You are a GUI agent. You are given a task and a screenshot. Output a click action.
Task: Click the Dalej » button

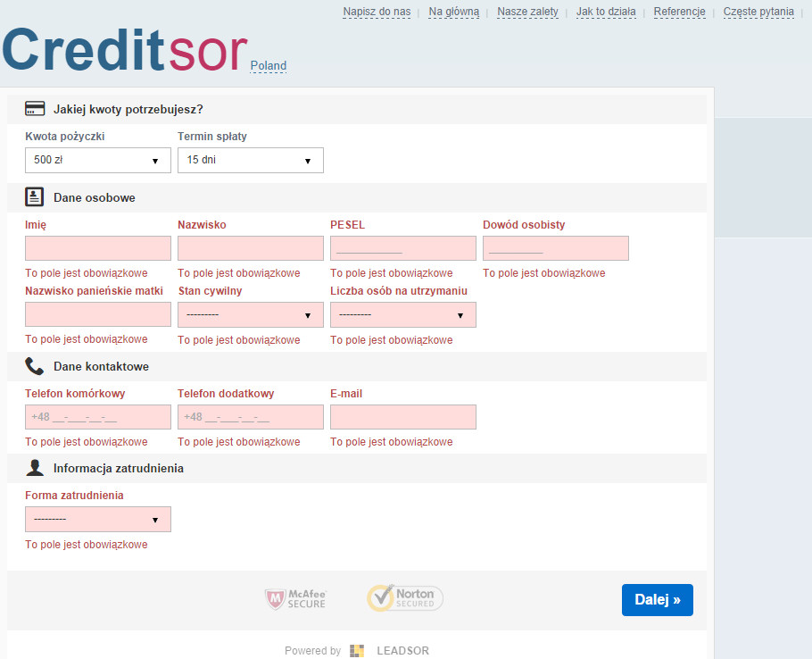pos(657,600)
